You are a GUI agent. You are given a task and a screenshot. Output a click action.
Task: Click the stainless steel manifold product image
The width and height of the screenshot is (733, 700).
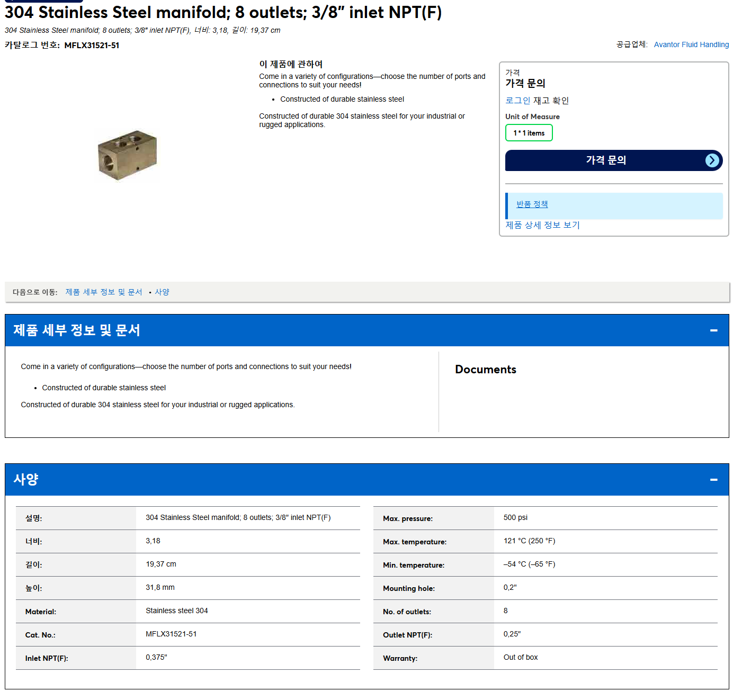point(128,155)
